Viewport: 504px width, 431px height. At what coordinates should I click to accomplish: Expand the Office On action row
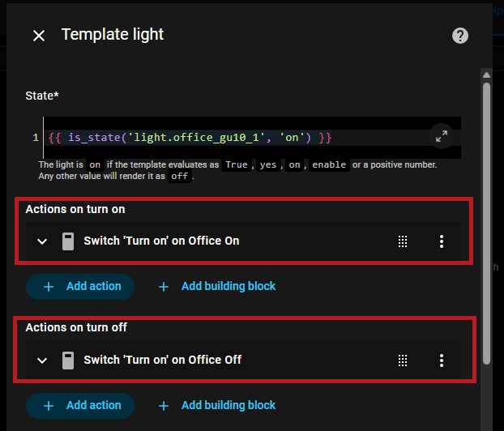pos(42,241)
